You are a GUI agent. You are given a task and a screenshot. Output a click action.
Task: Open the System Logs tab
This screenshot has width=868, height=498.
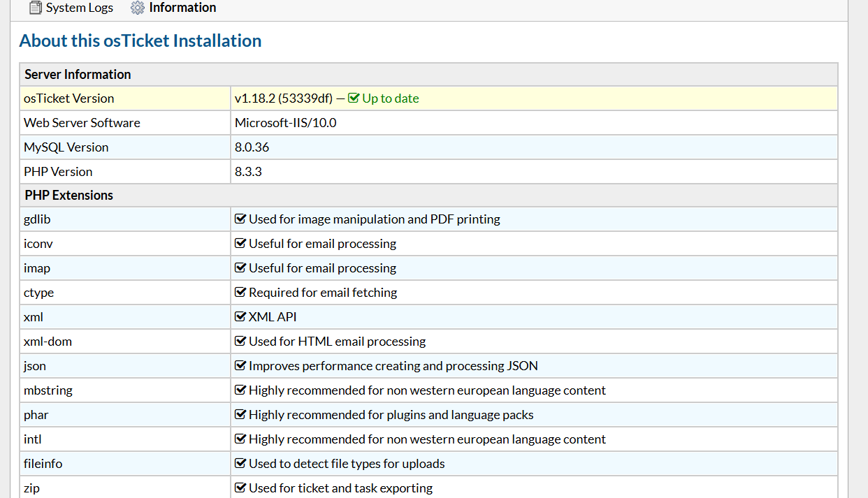pos(79,8)
